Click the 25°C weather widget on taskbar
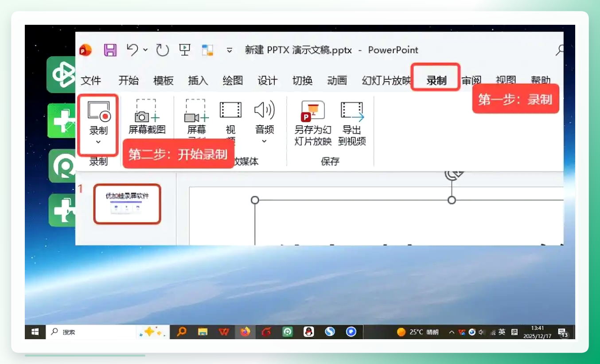Image resolution: width=600 pixels, height=364 pixels. click(x=417, y=332)
